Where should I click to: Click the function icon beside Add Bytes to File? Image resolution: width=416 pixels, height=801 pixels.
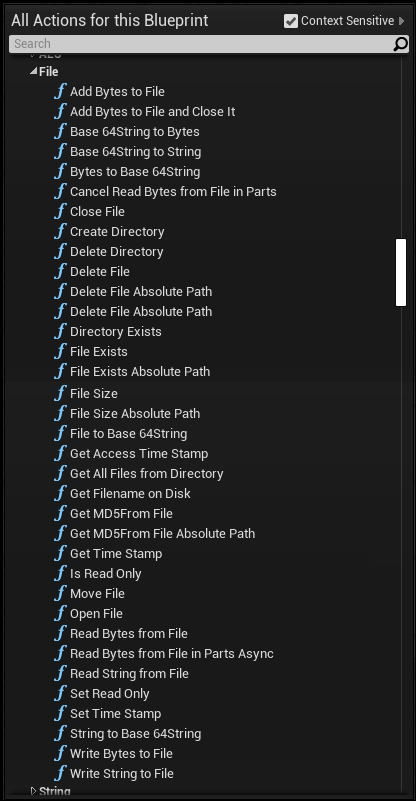click(x=60, y=91)
